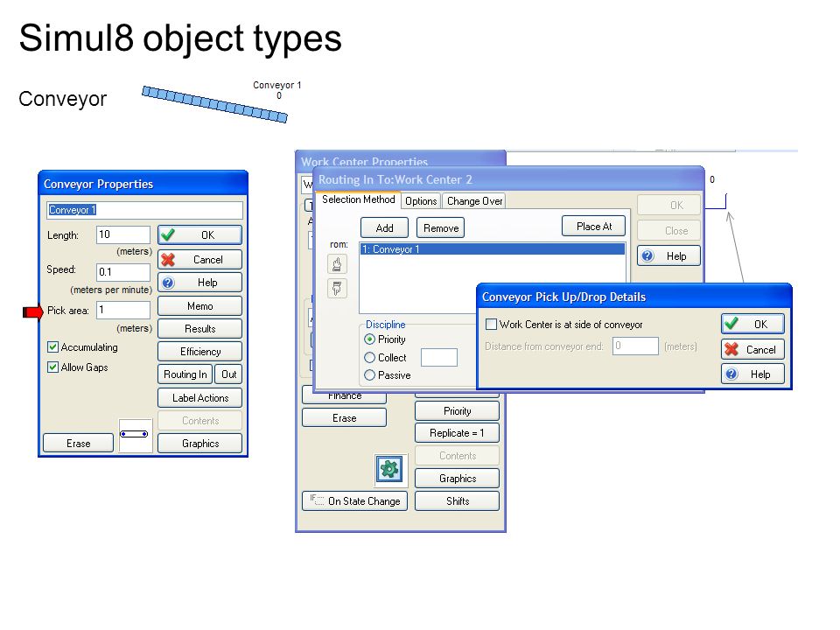Click the On State Change button
The image size is (840, 630).
[354, 500]
